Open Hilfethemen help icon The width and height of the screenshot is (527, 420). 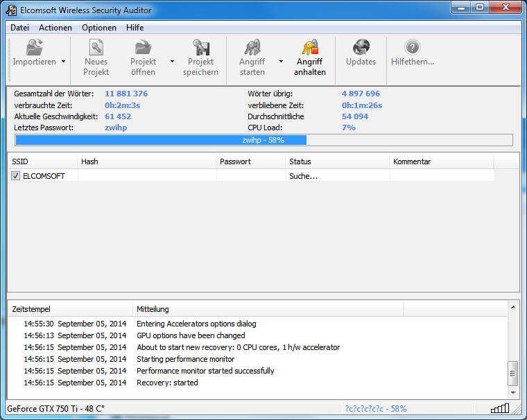[413, 49]
